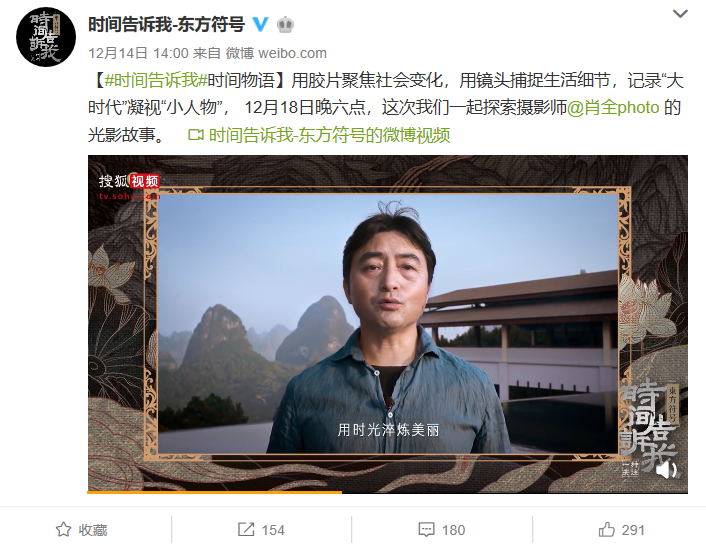Click the star 收藏 favorite icon
706x544 pixels.
coord(63,530)
